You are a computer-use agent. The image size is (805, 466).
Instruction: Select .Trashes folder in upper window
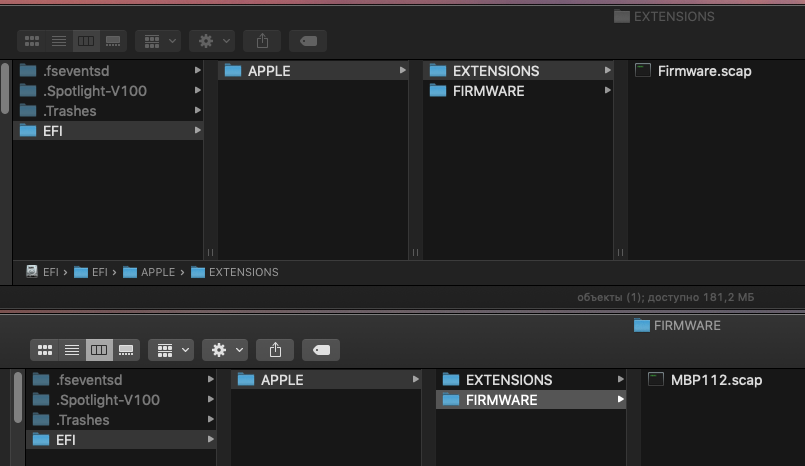click(x=108, y=110)
